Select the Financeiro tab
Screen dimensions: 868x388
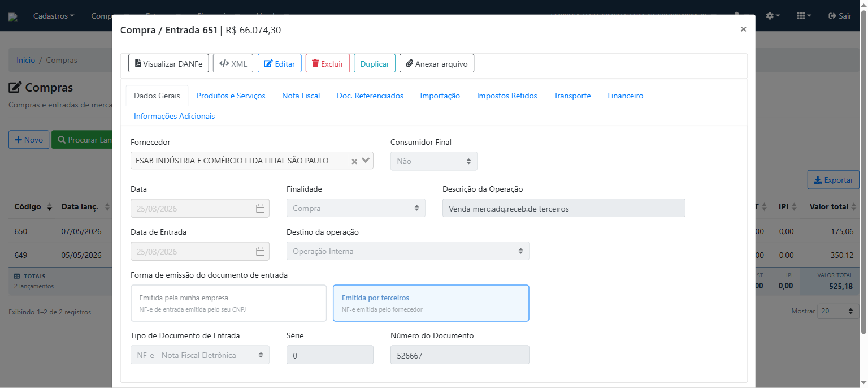click(x=625, y=96)
